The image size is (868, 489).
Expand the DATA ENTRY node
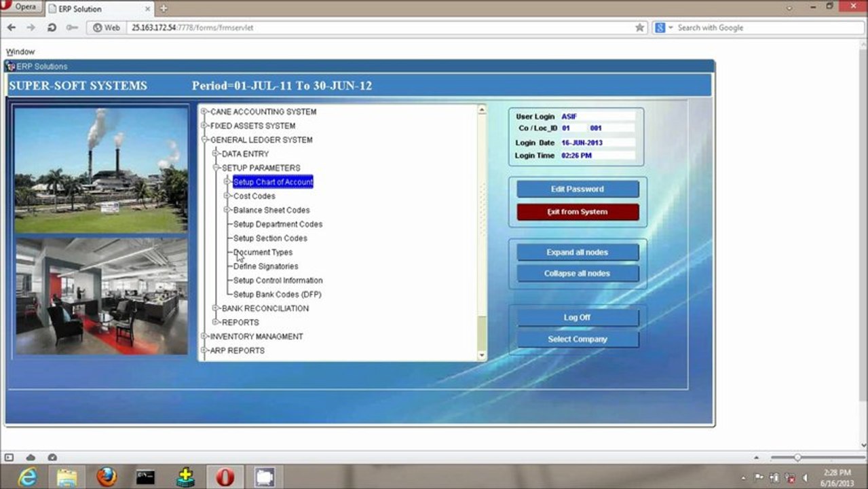216,153
